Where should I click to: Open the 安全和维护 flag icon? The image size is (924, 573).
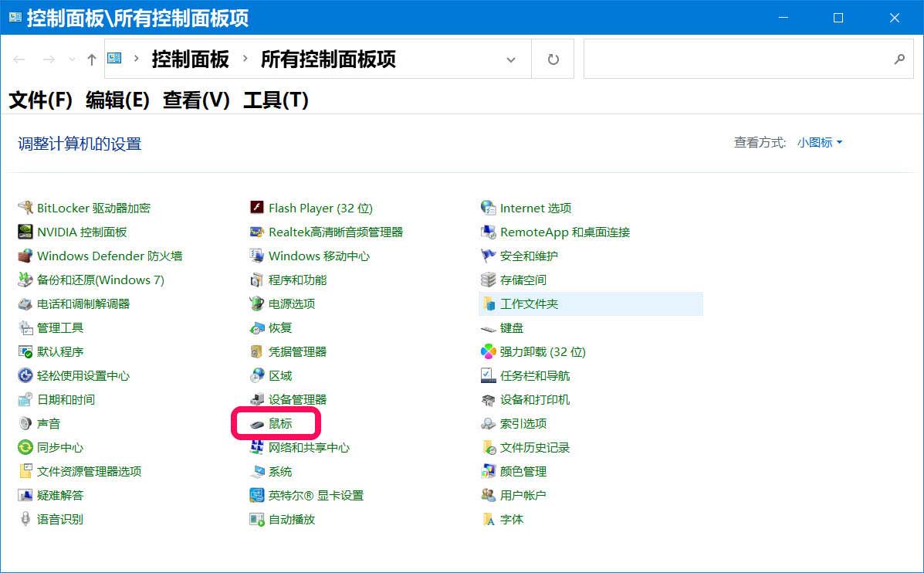489,256
